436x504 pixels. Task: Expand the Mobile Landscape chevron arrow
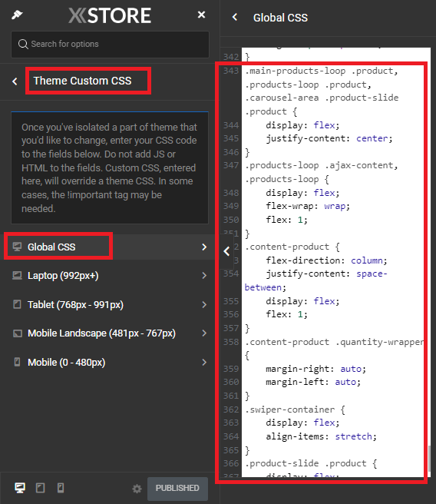tap(204, 333)
